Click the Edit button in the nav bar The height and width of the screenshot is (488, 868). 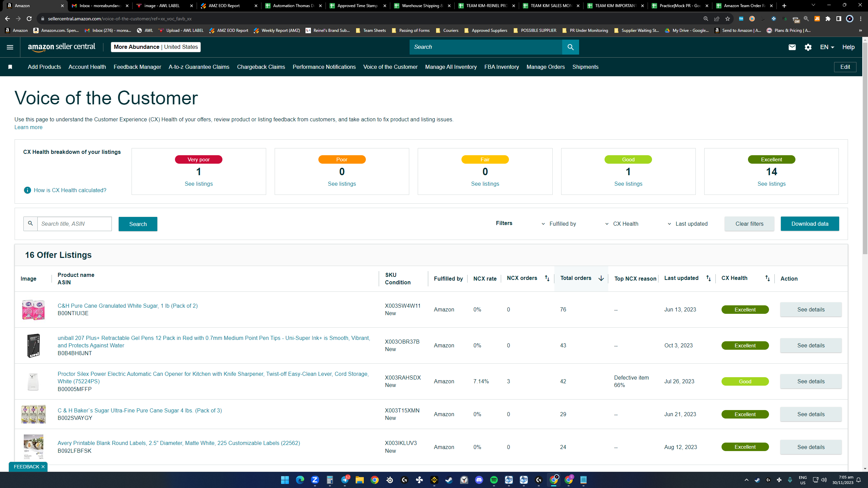845,67
